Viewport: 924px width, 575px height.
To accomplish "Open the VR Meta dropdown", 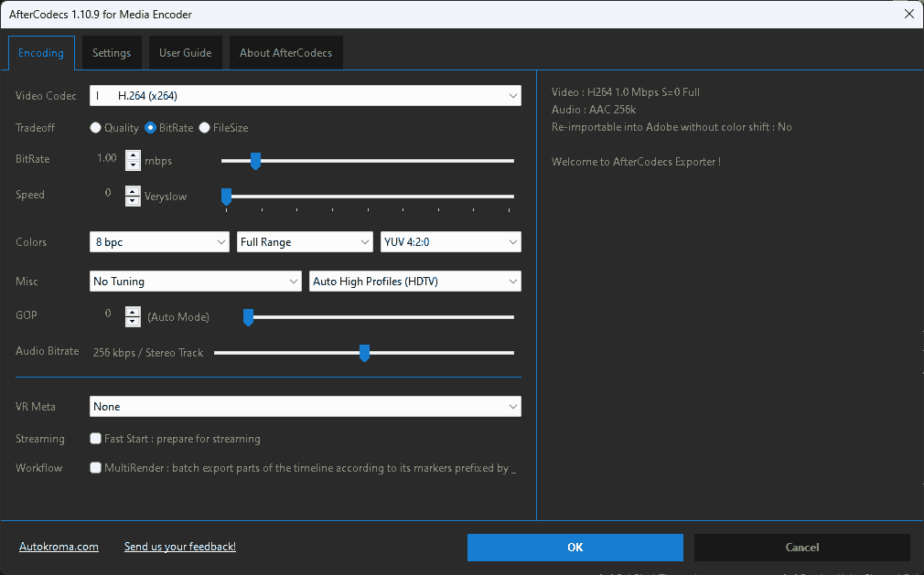I will [x=306, y=407].
